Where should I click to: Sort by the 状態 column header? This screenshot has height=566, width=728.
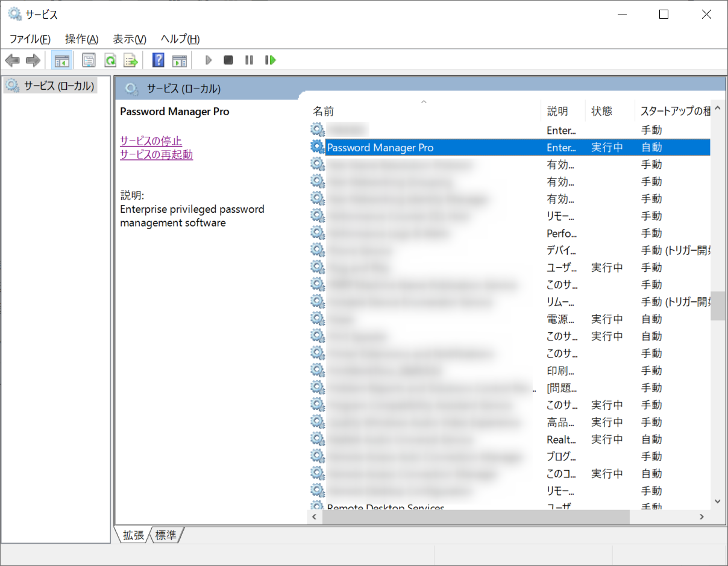(609, 111)
